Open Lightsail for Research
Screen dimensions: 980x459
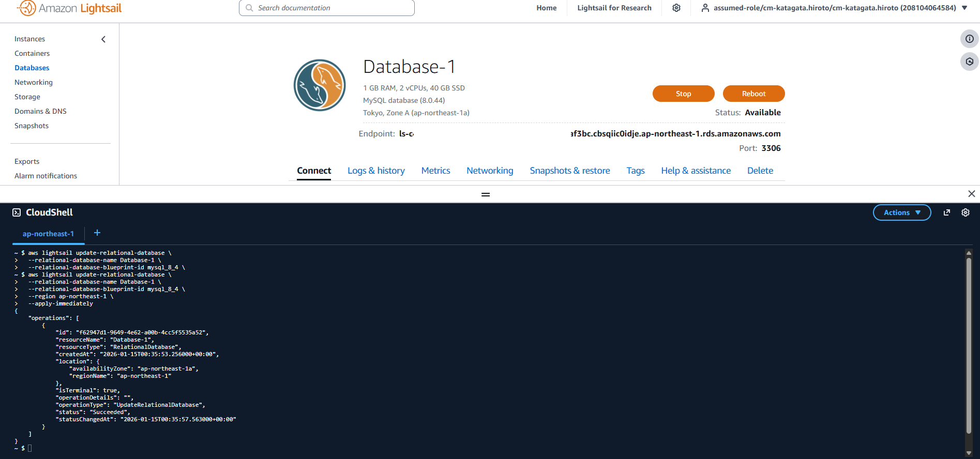click(x=614, y=8)
